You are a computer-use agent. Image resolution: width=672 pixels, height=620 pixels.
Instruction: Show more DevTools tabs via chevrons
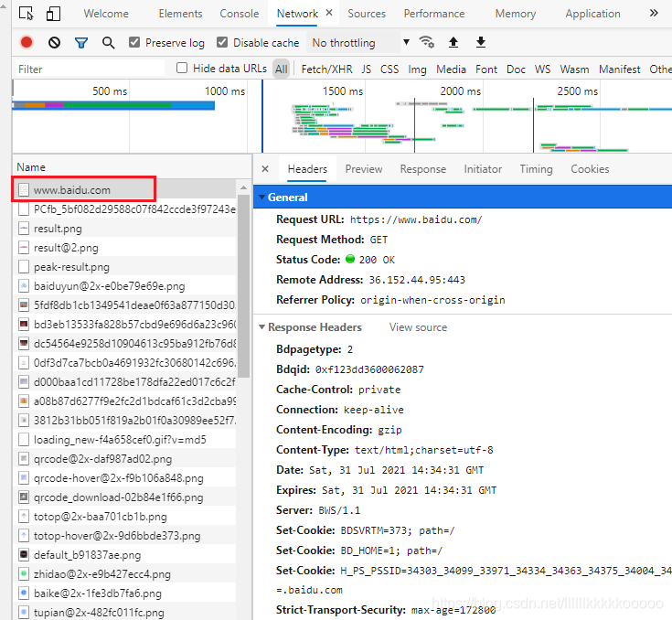click(x=654, y=13)
